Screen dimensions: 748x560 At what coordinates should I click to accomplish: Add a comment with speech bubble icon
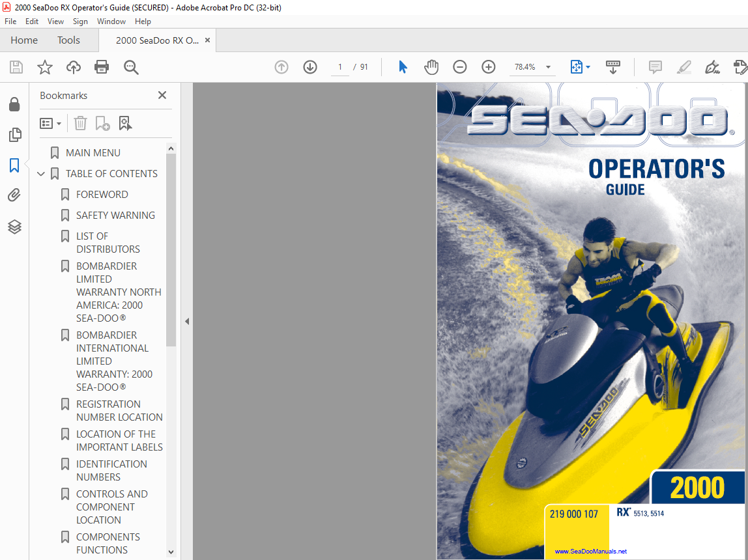point(655,67)
